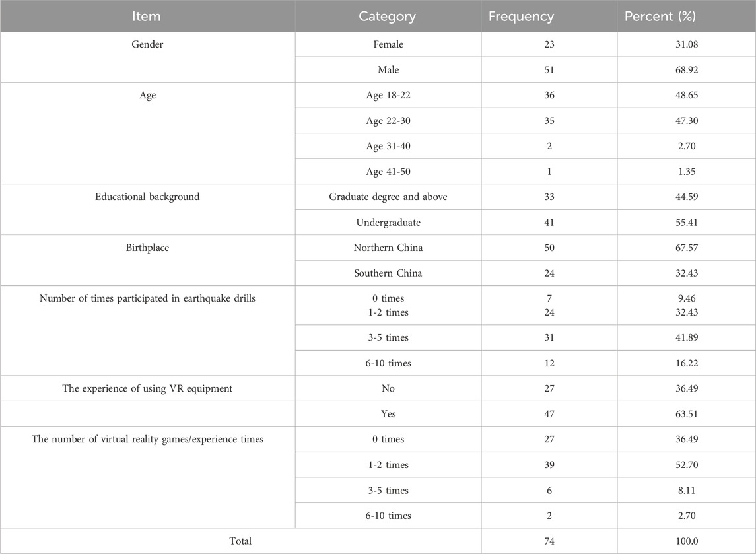Click the Frequency column header
The image size is (756, 554).
(x=521, y=16)
